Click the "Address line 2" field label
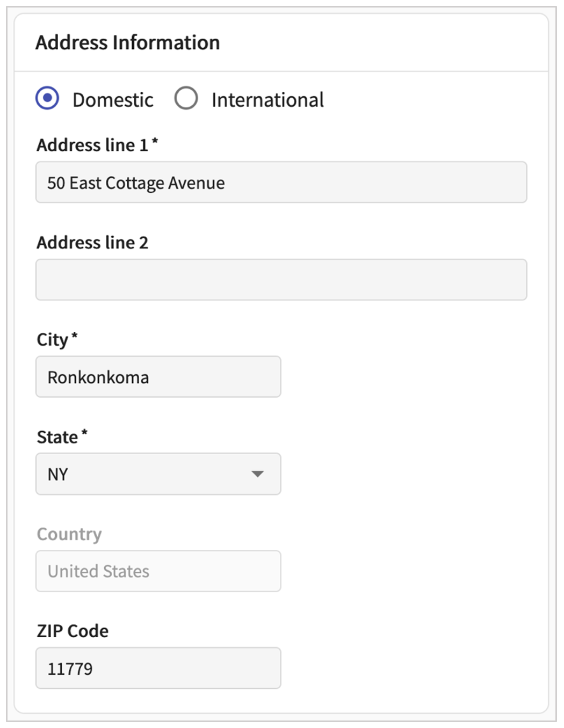564x728 pixels. [92, 243]
